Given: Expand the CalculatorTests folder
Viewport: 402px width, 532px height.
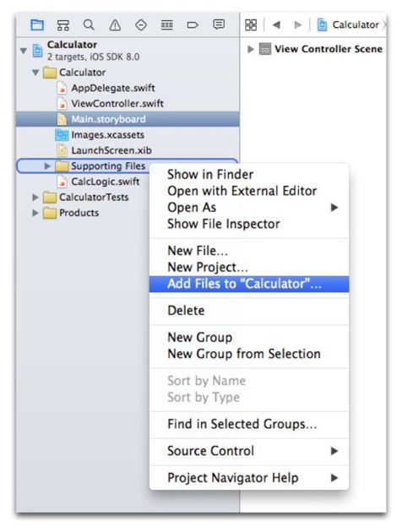Looking at the screenshot, I should pyautogui.click(x=35, y=197).
